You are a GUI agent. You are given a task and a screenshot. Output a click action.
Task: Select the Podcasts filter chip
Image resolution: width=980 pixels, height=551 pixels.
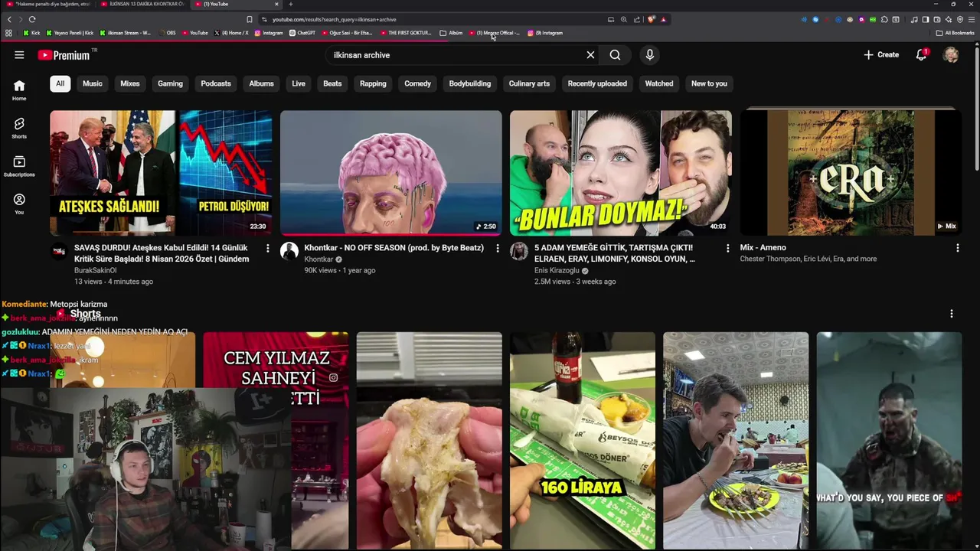[216, 83]
